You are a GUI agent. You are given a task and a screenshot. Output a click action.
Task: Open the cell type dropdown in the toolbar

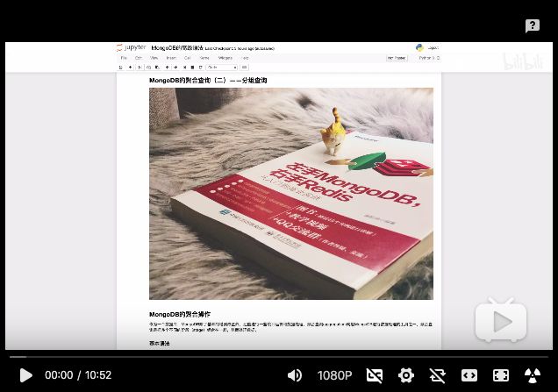222,68
